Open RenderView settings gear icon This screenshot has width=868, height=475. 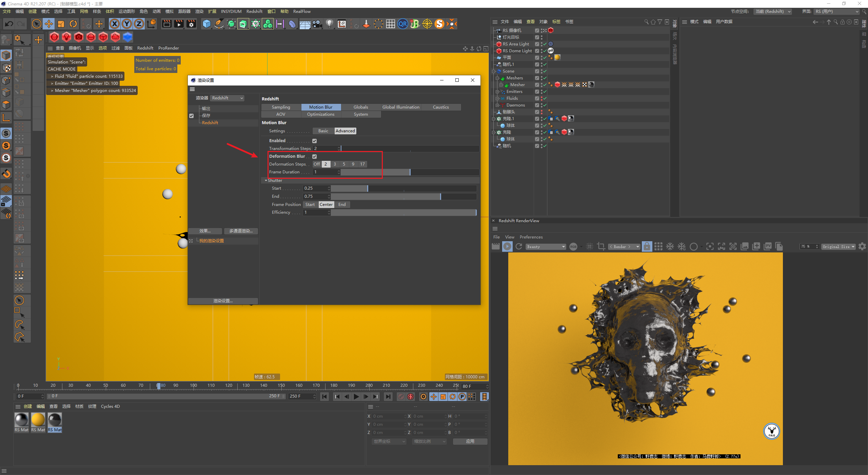(862, 247)
